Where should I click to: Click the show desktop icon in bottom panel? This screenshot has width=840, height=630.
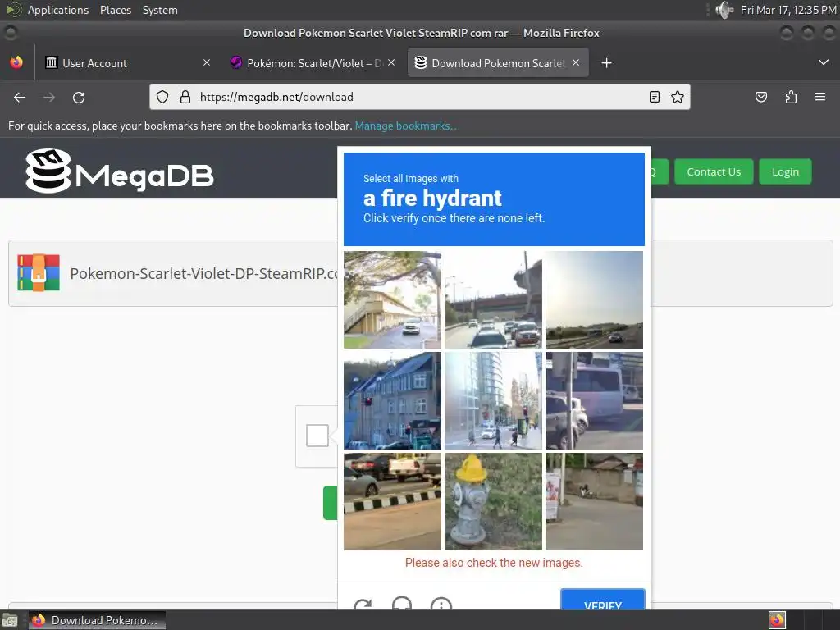click(10, 620)
